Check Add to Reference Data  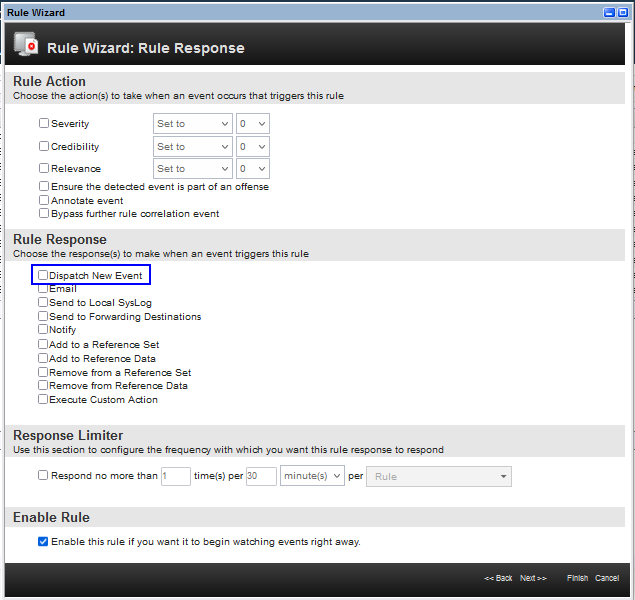tap(43, 358)
